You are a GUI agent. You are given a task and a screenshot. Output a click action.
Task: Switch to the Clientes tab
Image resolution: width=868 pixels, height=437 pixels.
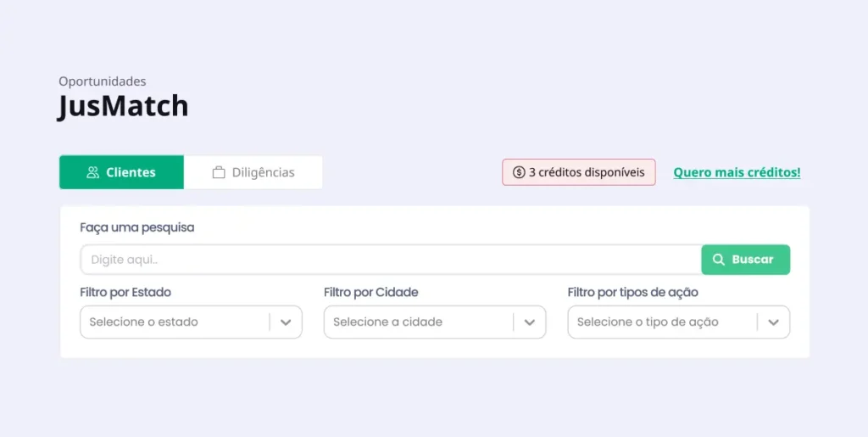click(x=122, y=172)
